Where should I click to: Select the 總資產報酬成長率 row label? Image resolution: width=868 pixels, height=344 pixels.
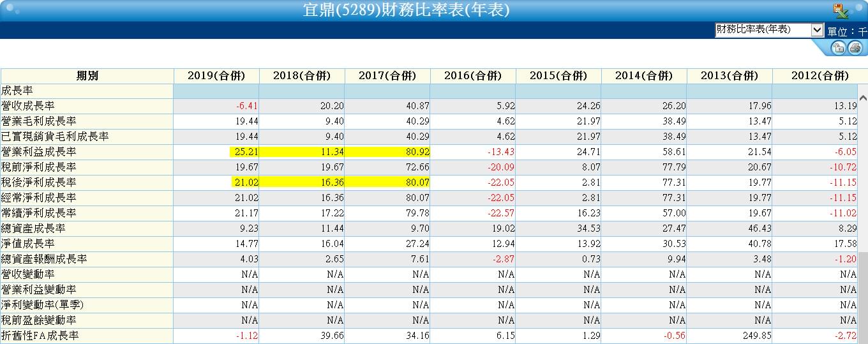tap(44, 259)
